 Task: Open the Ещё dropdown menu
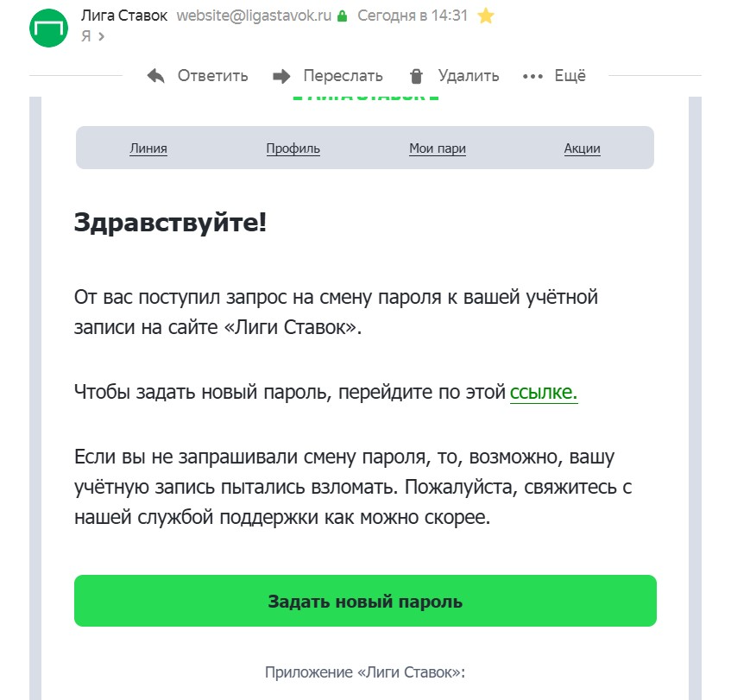pos(568,76)
